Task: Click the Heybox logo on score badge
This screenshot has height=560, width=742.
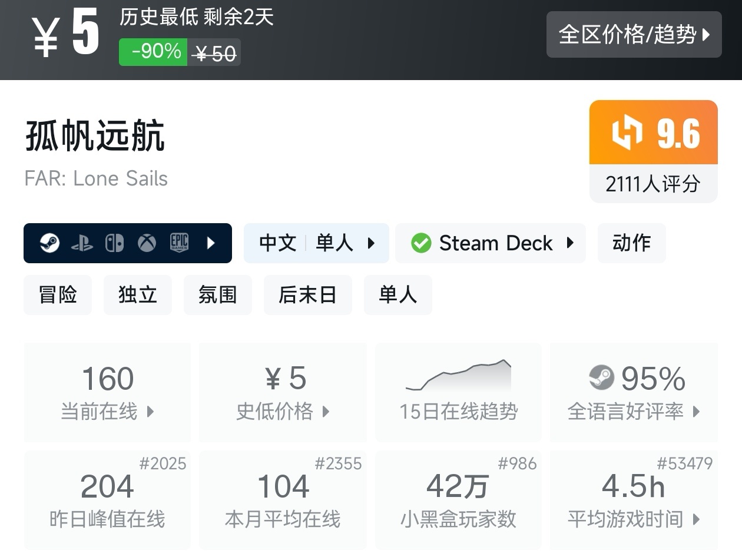Action: (627, 132)
